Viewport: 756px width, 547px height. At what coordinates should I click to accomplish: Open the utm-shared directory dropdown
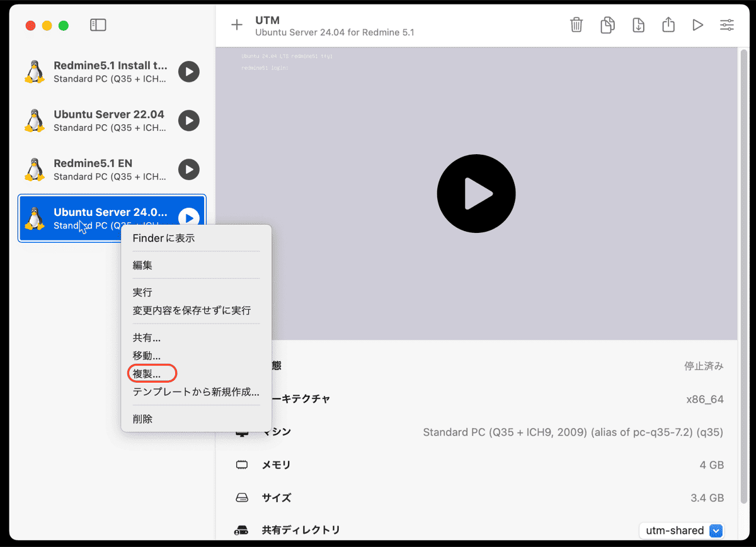[x=682, y=531]
